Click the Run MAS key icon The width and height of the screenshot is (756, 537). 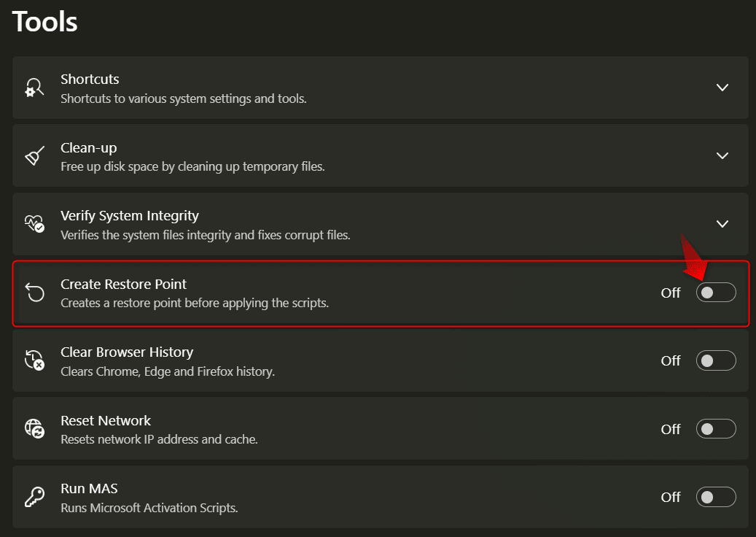tap(34, 497)
